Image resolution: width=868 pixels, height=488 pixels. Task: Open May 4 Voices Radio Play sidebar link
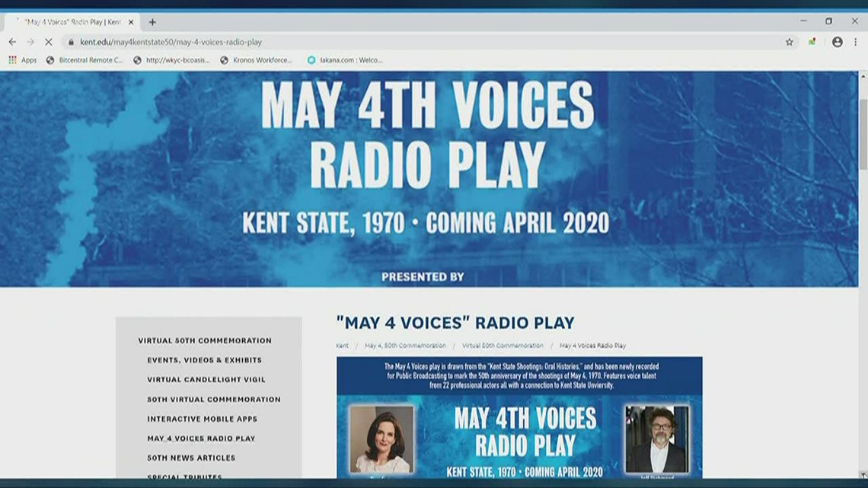click(x=201, y=439)
